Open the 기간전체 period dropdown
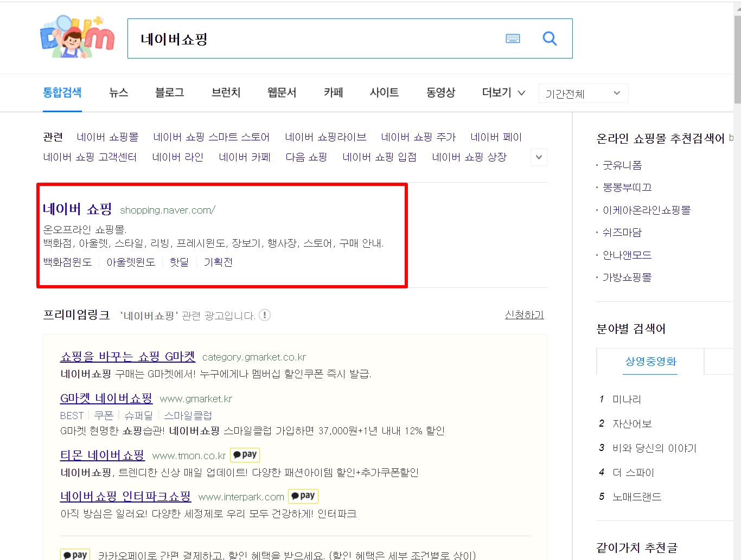Image resolution: width=741 pixels, height=560 pixels. (x=583, y=93)
